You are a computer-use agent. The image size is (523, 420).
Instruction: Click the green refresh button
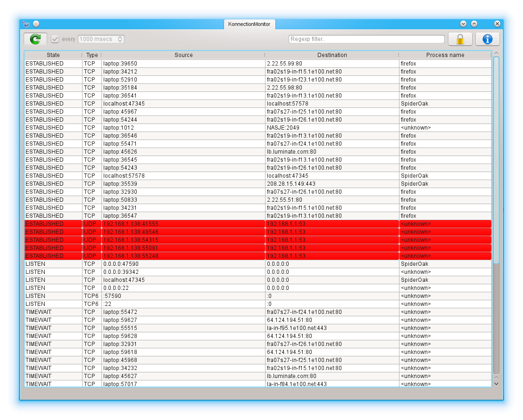pyautogui.click(x=35, y=39)
